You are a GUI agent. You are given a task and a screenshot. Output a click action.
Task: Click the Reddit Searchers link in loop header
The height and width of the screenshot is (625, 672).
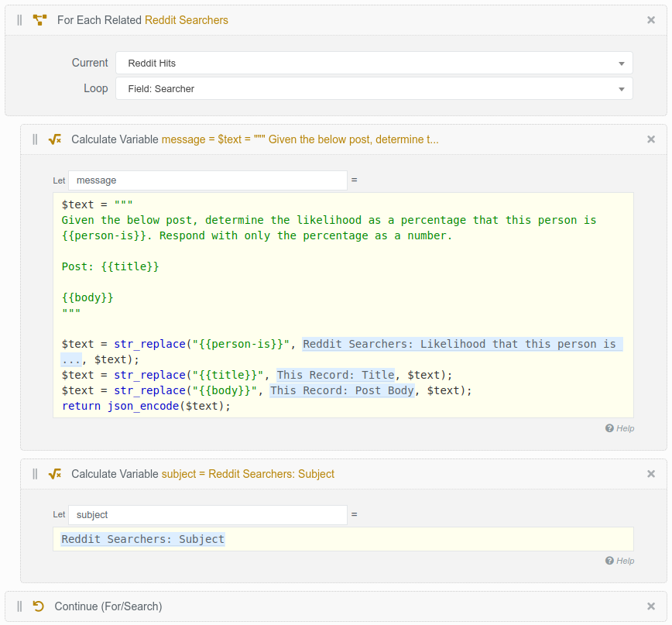click(187, 20)
